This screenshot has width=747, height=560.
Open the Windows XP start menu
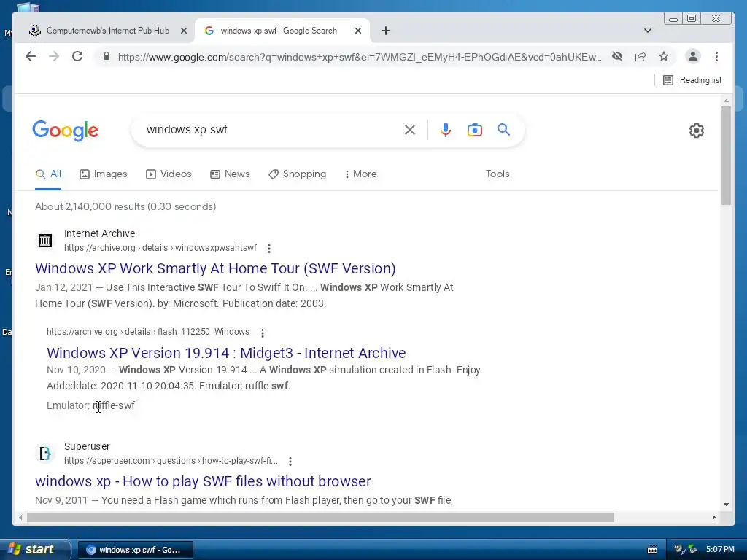tap(34, 550)
